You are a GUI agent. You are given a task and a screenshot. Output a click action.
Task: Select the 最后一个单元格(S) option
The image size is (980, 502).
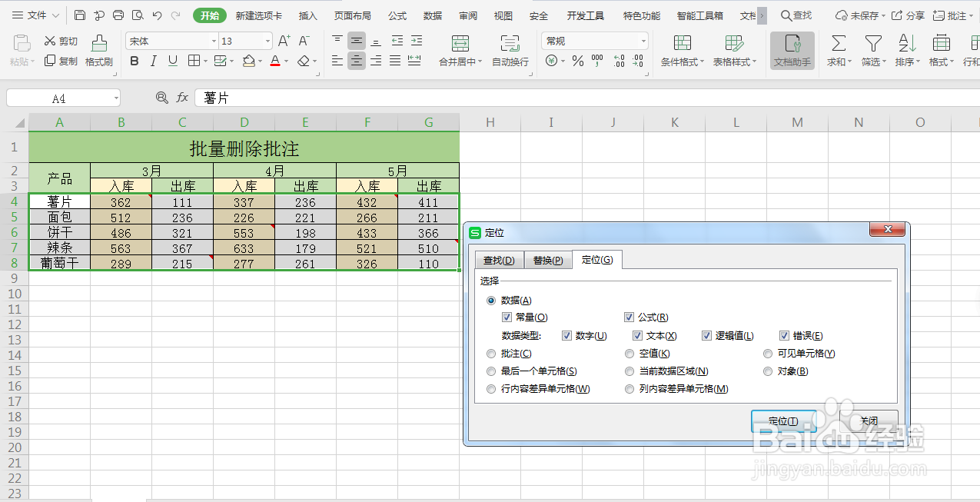pyautogui.click(x=491, y=371)
